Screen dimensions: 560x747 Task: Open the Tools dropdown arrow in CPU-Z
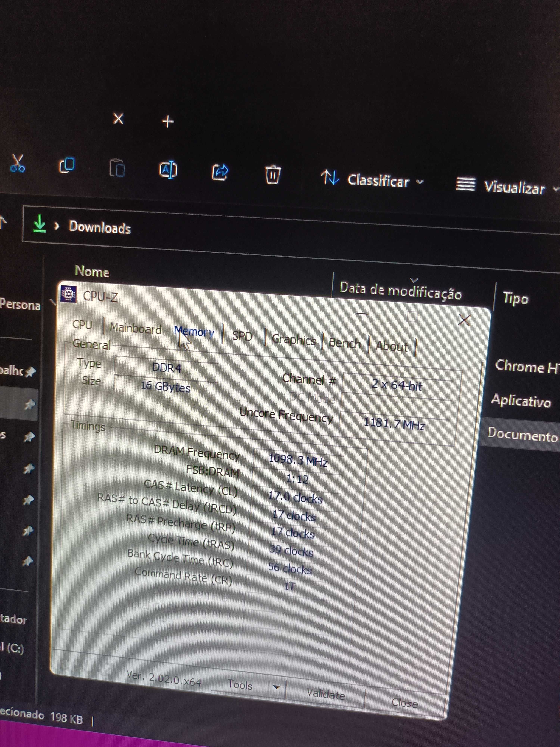point(276,688)
